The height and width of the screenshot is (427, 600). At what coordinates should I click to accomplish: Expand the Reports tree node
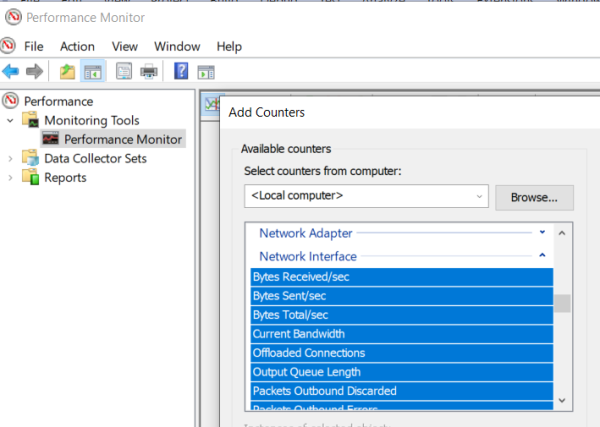click(x=10, y=178)
